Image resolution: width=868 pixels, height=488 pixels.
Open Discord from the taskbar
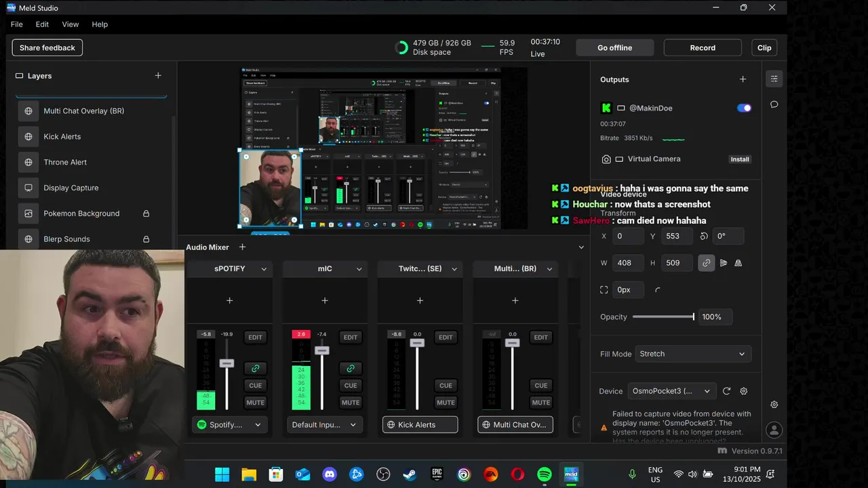330,474
